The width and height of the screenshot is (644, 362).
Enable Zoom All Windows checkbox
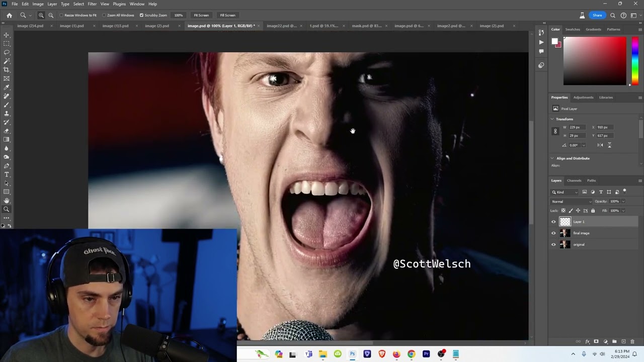[104, 15]
